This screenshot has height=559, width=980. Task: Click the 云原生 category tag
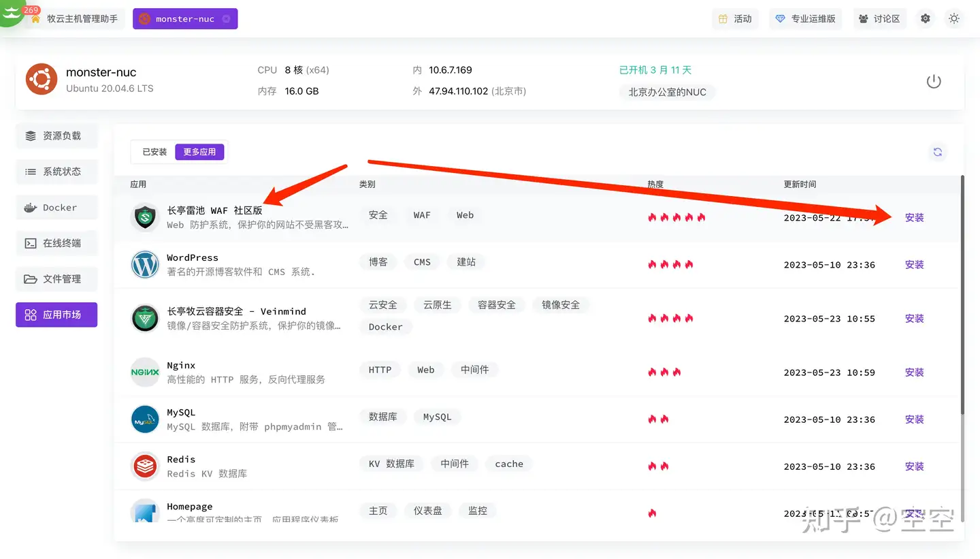(438, 305)
